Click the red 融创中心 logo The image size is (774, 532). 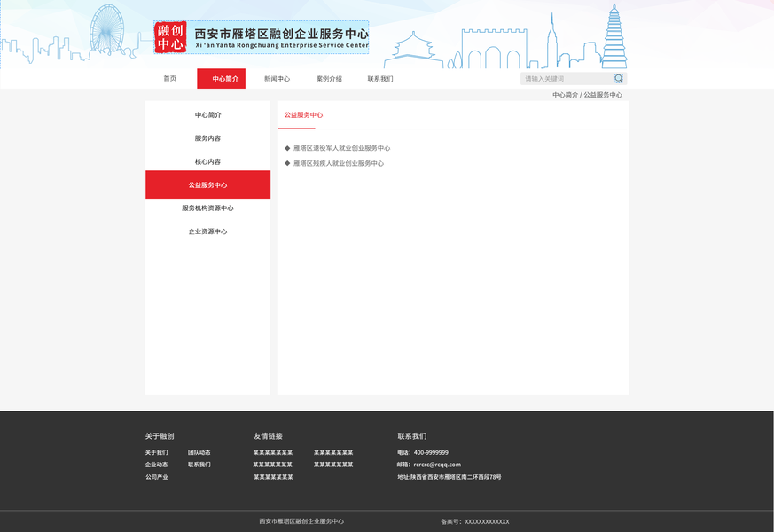click(x=170, y=37)
